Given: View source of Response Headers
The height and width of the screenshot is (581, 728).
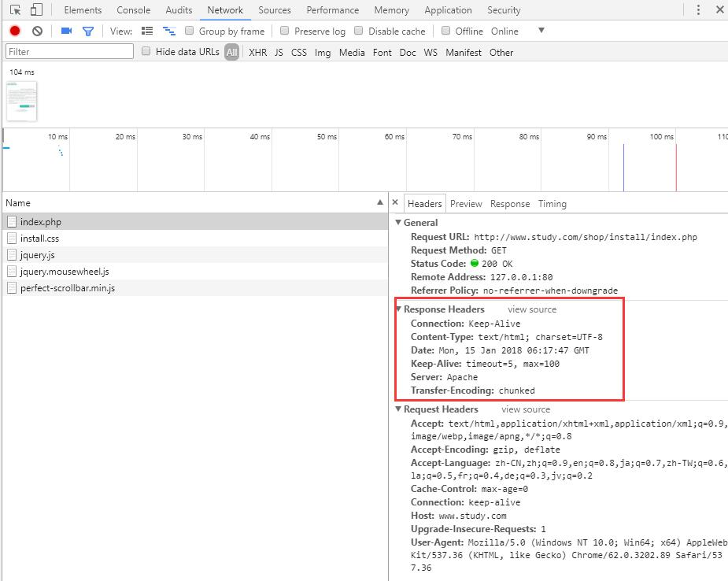Looking at the screenshot, I should pos(532,309).
